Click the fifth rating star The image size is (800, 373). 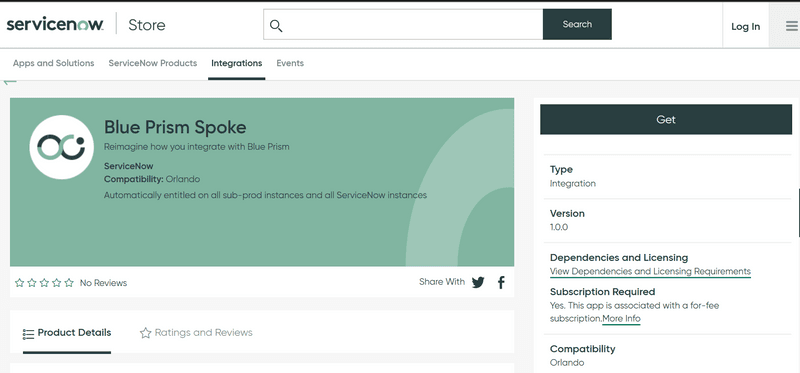[x=69, y=283]
